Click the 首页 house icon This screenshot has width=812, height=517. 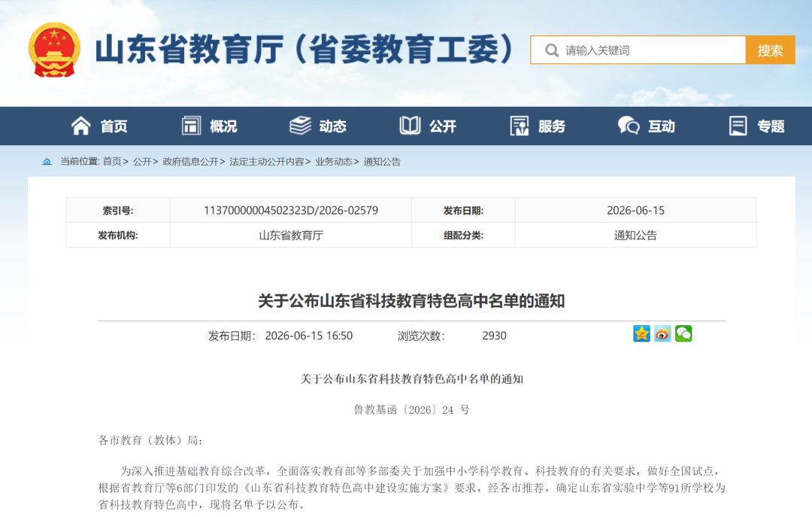pyautogui.click(x=80, y=126)
